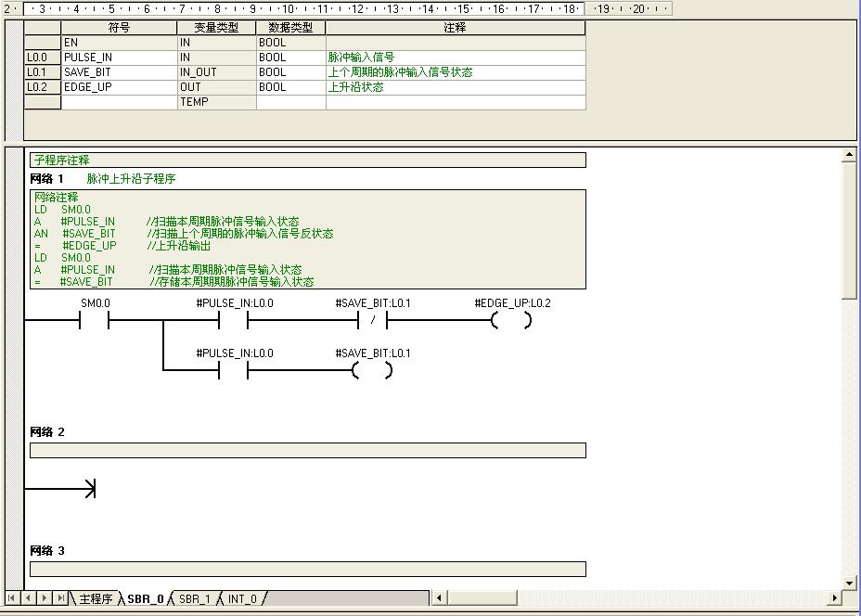The height and width of the screenshot is (616, 861).
Task: Select the L0.2 address cell
Action: tap(43, 87)
